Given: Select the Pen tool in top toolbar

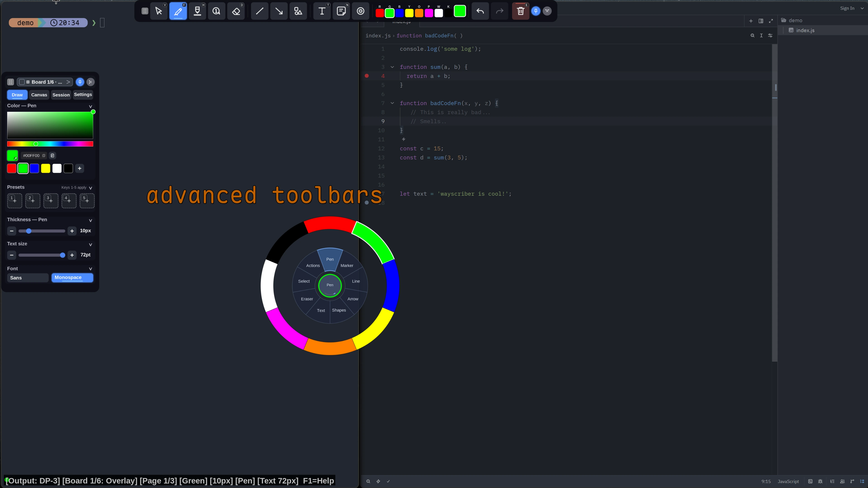Looking at the screenshot, I should [178, 11].
